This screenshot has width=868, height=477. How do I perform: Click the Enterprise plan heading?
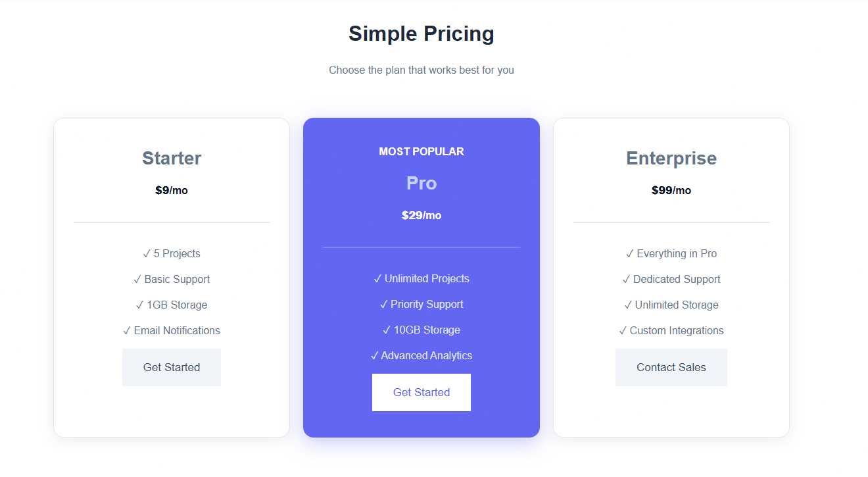(671, 159)
